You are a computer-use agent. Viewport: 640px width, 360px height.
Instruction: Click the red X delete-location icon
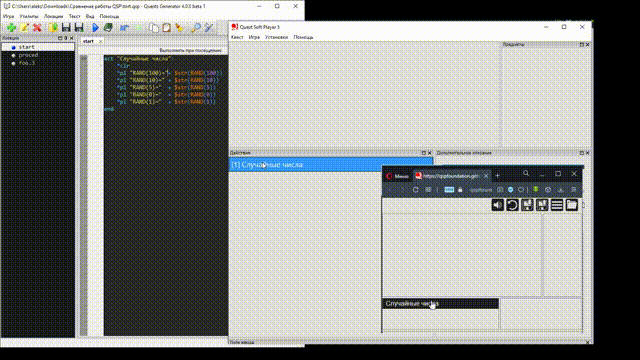(37, 27)
